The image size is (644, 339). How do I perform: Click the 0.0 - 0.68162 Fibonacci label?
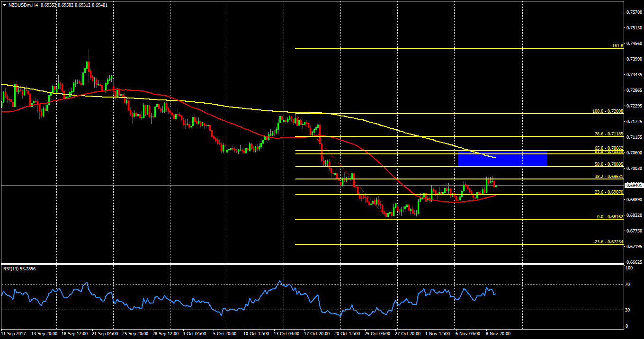point(609,216)
